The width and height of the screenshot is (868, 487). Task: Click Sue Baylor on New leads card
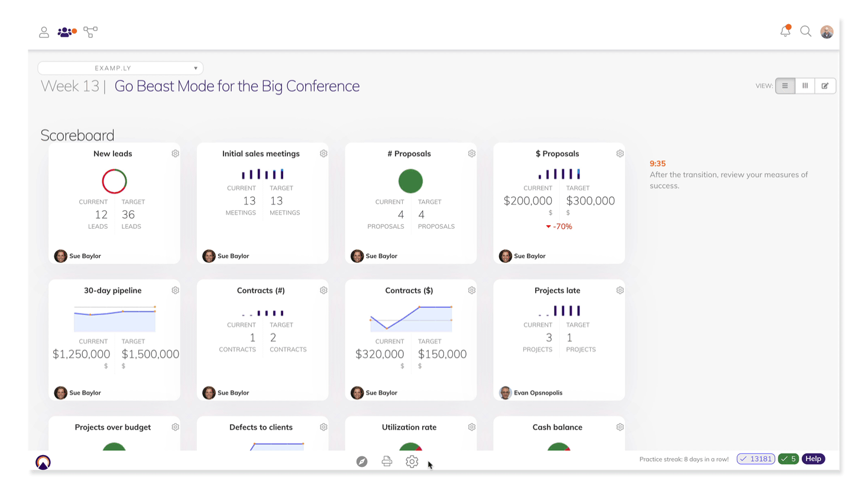point(85,256)
